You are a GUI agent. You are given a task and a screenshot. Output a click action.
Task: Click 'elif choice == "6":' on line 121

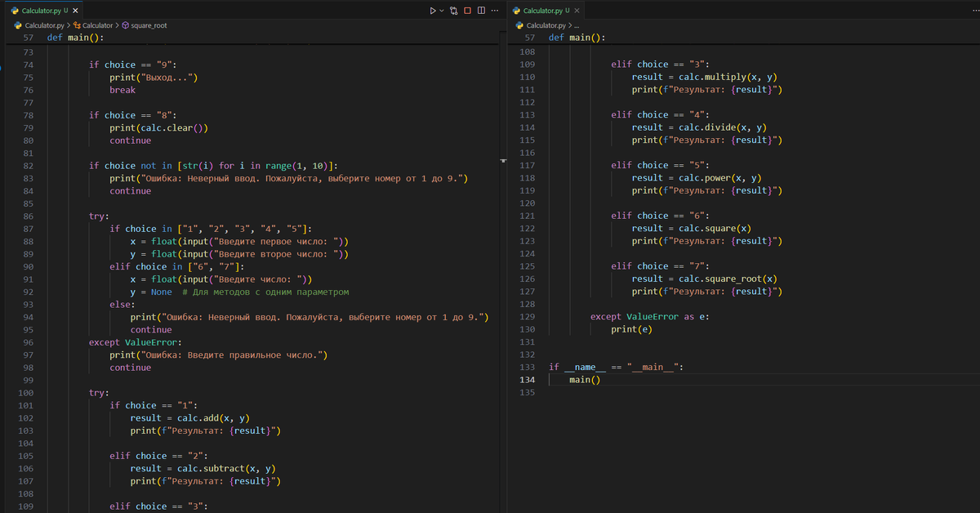click(x=660, y=216)
